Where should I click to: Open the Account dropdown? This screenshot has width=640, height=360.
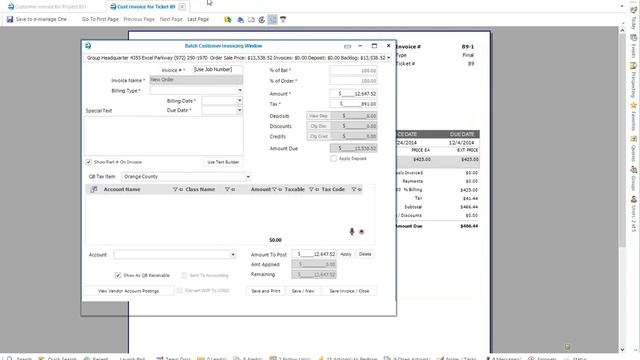[x=233, y=254]
